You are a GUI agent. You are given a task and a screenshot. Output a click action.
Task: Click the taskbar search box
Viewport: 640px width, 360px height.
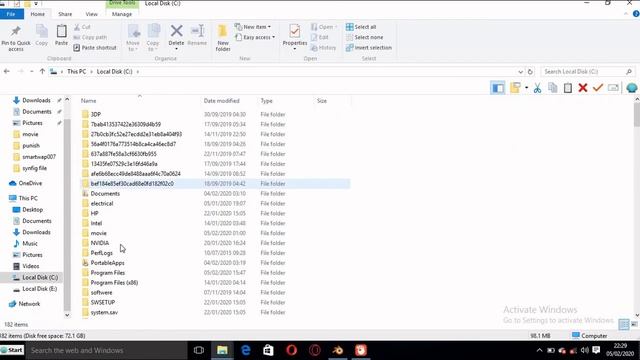106,350
